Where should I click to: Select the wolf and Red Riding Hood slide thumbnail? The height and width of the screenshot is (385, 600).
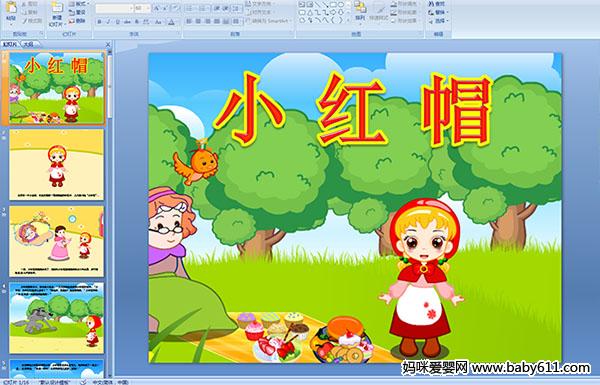point(57,318)
